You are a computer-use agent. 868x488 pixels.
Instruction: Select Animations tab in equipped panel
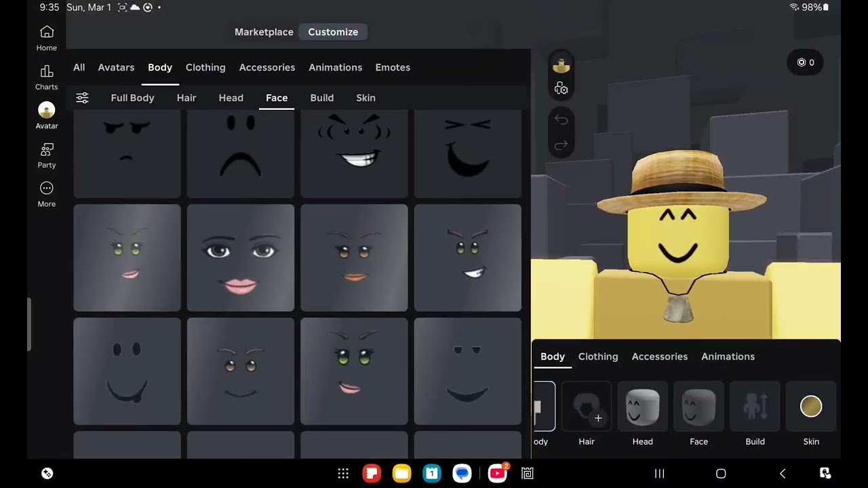pos(728,357)
